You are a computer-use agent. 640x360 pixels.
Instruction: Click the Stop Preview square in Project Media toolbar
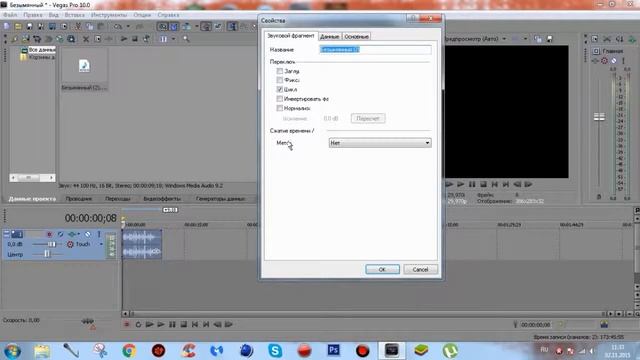135,39
